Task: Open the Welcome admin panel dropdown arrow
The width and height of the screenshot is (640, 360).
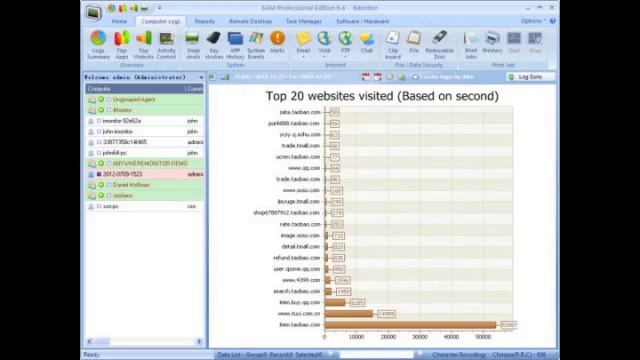Action: pos(201,77)
